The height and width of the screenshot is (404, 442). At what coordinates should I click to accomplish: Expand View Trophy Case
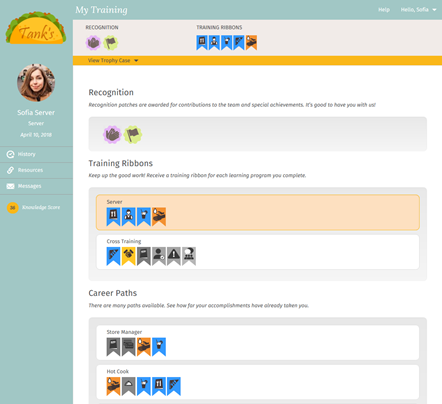[113, 60]
